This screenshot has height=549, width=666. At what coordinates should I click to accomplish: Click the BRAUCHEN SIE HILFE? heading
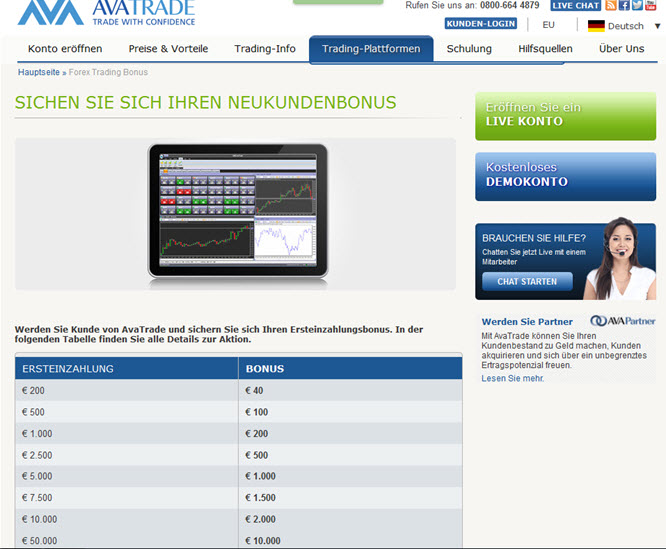point(534,238)
